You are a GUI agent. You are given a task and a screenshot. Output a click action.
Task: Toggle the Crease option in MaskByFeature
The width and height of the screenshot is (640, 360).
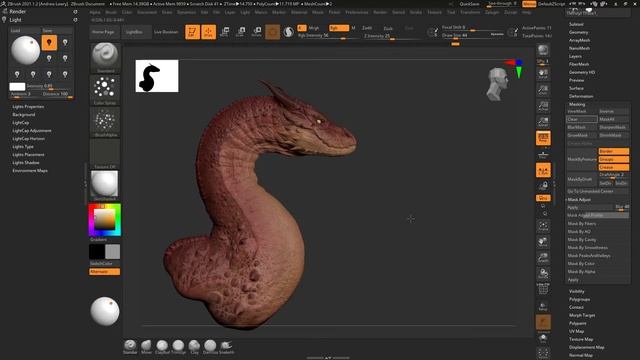(613, 167)
